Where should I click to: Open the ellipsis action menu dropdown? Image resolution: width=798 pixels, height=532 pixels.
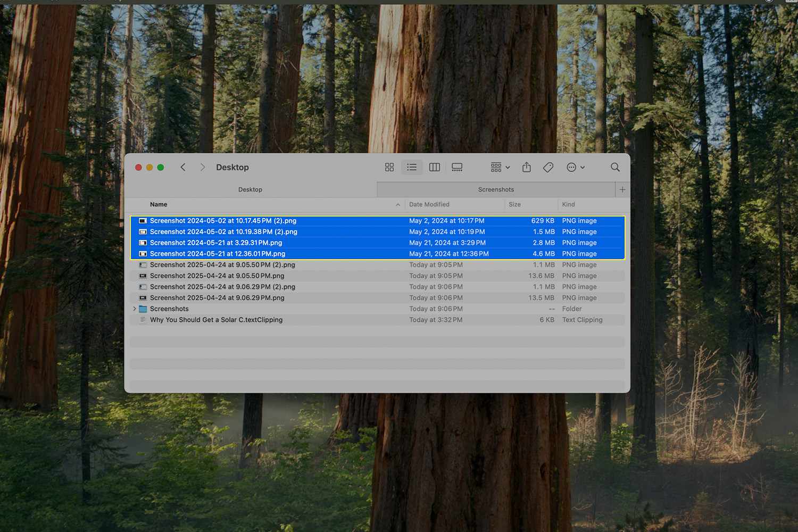tap(576, 168)
